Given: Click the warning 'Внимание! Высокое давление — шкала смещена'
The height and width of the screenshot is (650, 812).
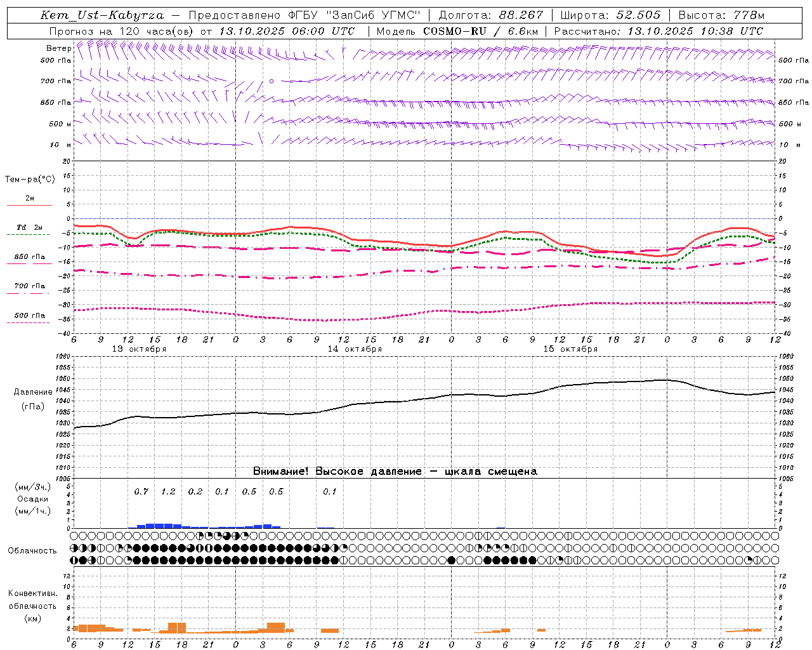Looking at the screenshot, I should [395, 472].
